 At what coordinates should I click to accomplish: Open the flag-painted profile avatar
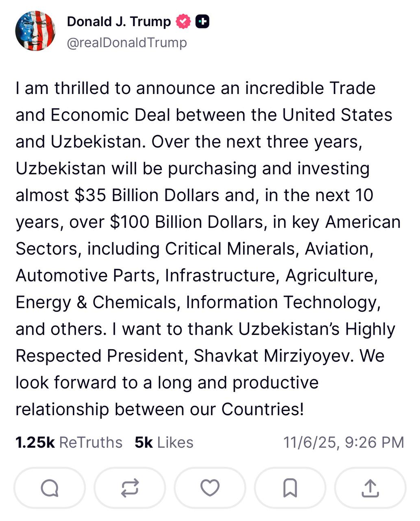35,31
